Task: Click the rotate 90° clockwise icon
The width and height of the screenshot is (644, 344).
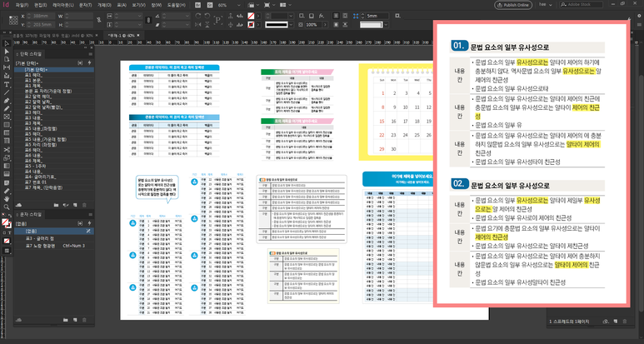Action: 198,16
